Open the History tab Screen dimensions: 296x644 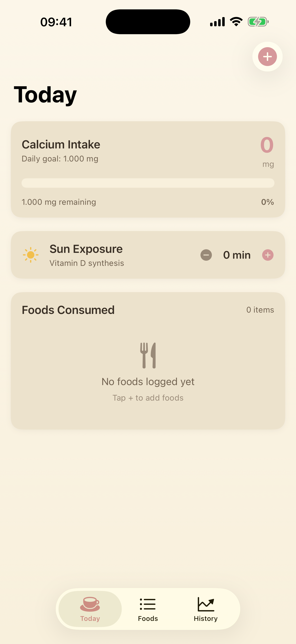click(206, 609)
